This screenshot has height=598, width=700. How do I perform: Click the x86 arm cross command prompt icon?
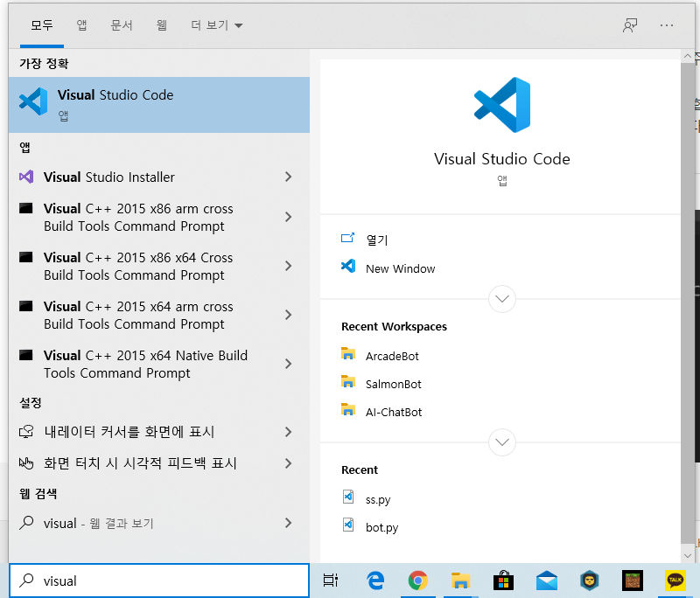point(26,208)
